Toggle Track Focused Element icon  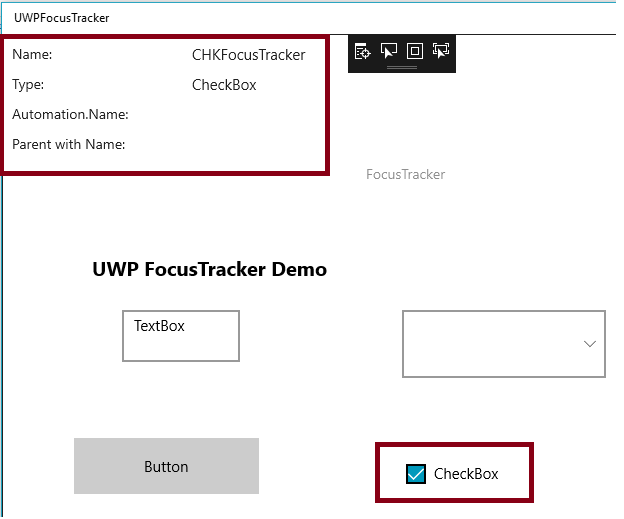tap(441, 51)
